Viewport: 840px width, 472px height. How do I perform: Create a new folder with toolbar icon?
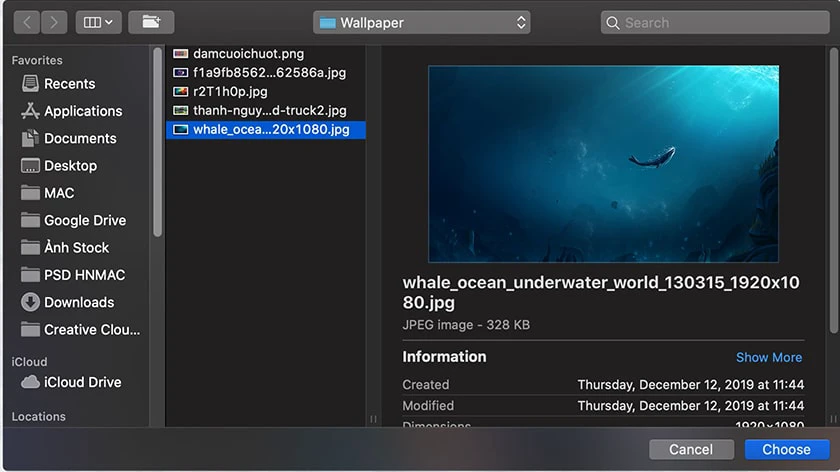[151, 23]
